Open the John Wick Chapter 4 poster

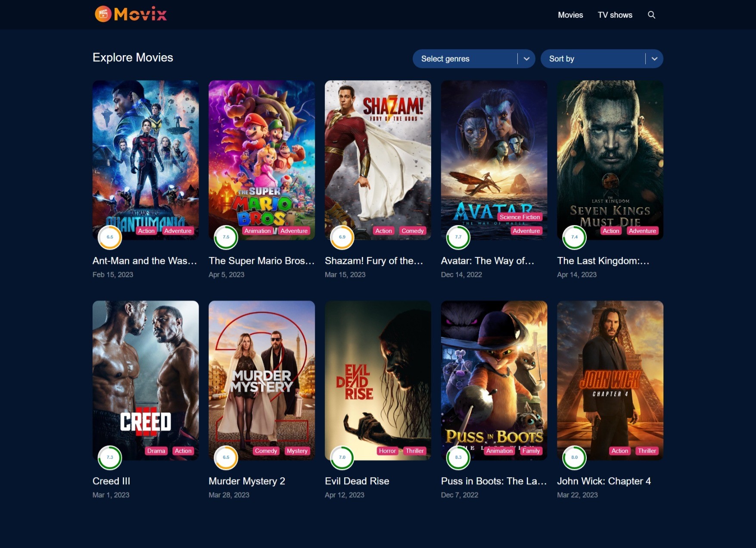pyautogui.click(x=610, y=380)
